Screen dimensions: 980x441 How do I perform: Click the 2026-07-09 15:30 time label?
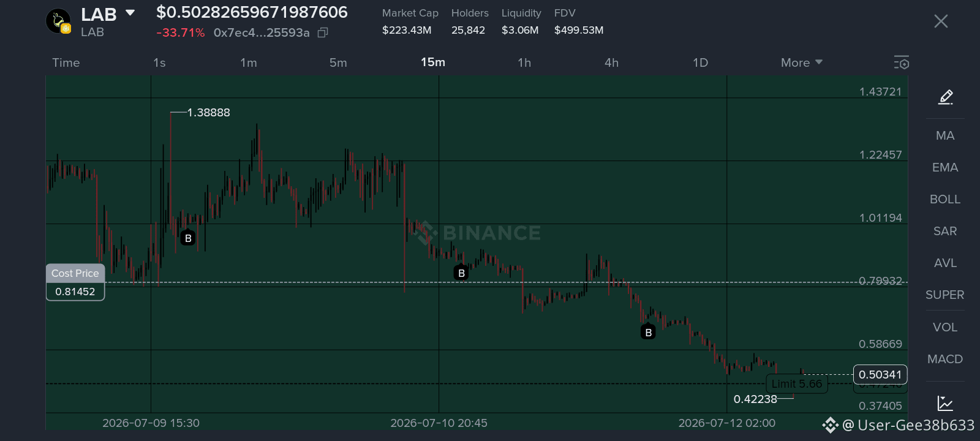click(x=151, y=423)
